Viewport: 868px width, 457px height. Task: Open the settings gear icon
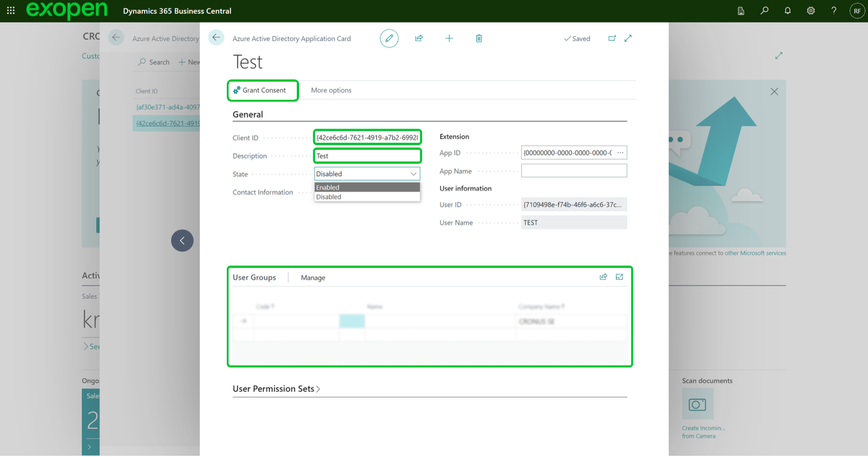click(811, 11)
